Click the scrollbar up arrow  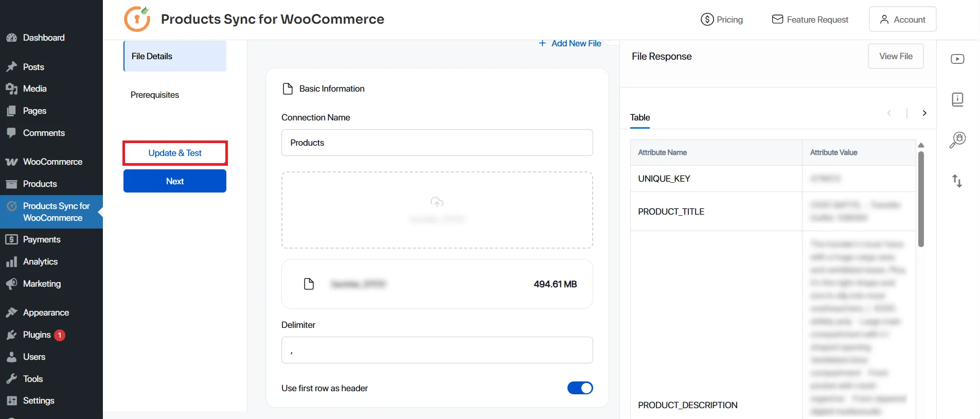[x=921, y=145]
